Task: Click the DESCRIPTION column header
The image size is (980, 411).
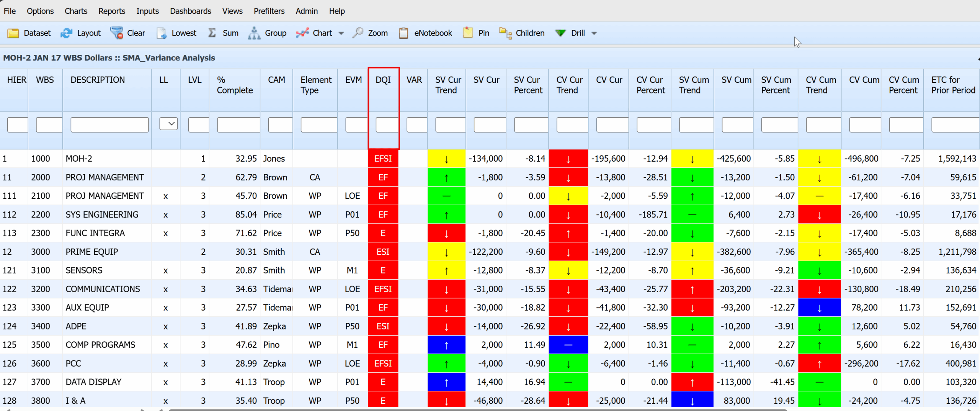Action: coord(98,80)
